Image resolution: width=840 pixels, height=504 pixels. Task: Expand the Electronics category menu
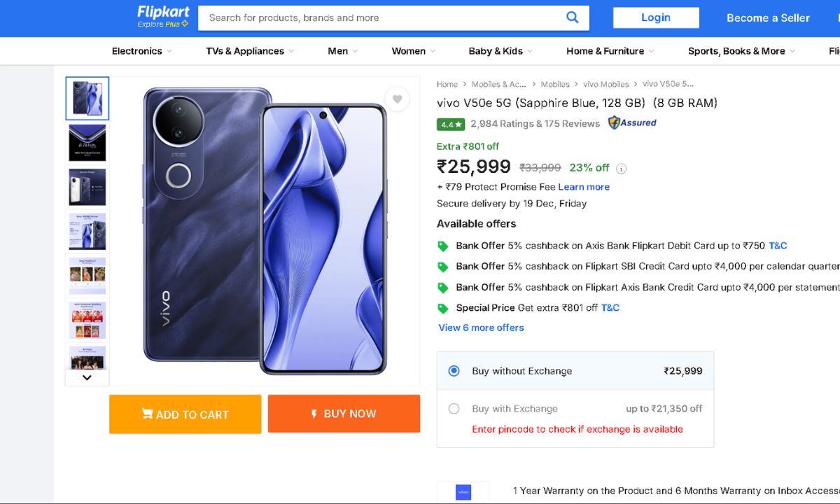click(141, 51)
